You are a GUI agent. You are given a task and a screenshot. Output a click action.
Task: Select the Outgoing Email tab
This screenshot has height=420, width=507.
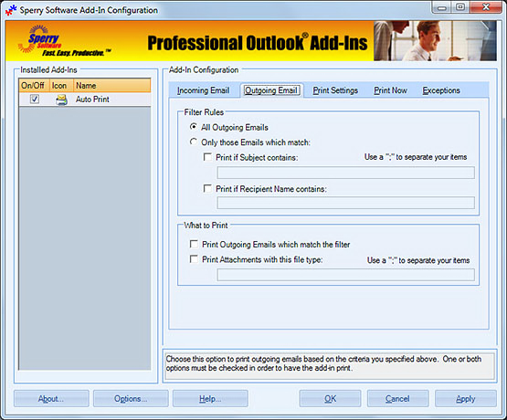click(271, 90)
